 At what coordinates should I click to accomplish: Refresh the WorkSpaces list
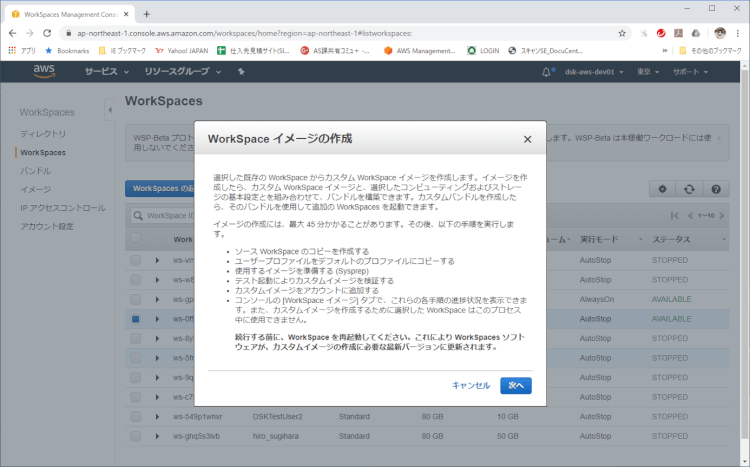point(688,189)
